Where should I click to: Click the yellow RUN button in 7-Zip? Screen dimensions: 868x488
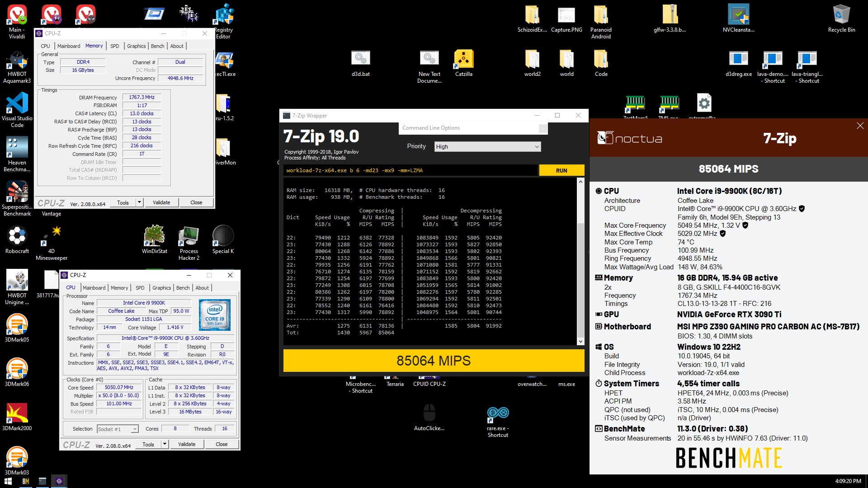click(561, 170)
